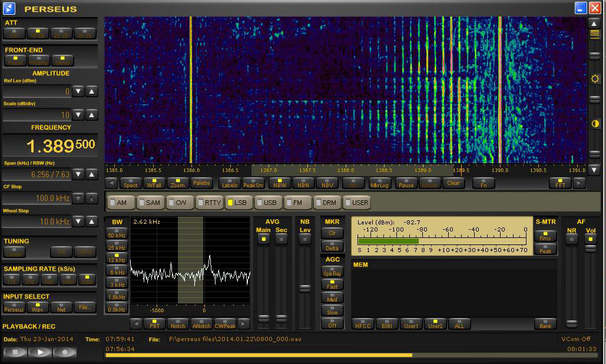This screenshot has height=364, width=606.
Task: Click the Perseus logo icon in title bar
Action: click(9, 8)
